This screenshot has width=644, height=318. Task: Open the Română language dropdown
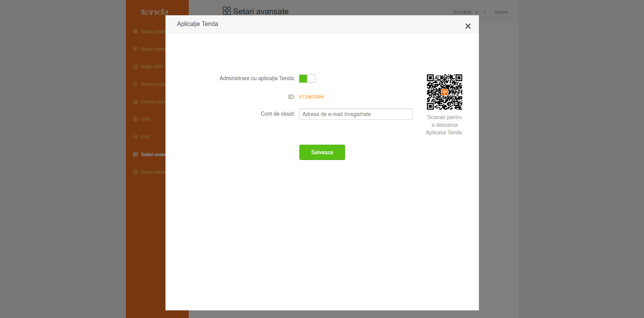[465, 12]
